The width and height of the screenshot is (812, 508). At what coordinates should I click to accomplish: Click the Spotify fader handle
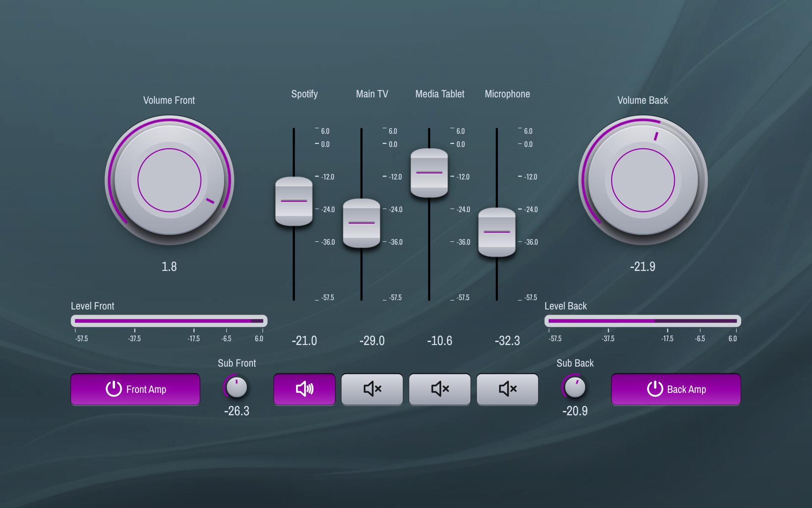tap(294, 201)
